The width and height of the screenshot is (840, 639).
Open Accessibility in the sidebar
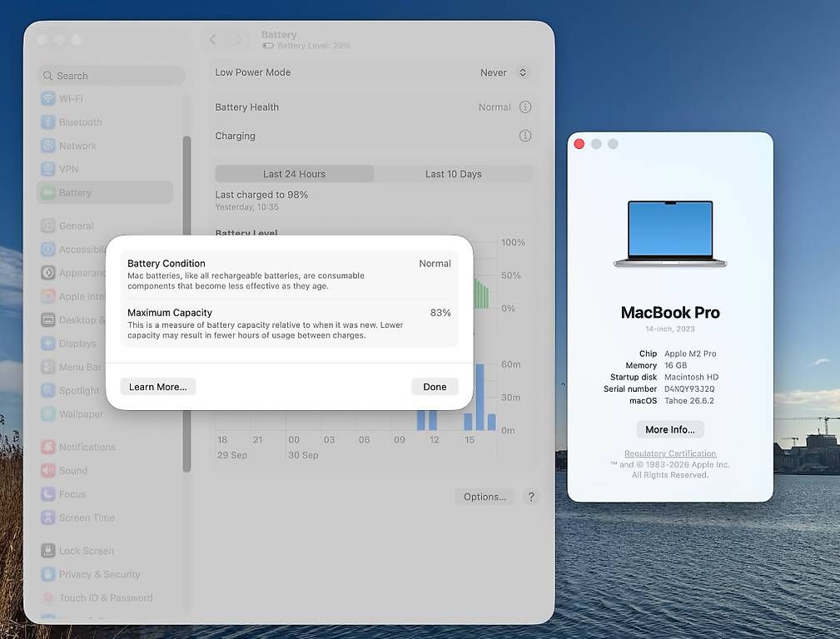pos(72,250)
